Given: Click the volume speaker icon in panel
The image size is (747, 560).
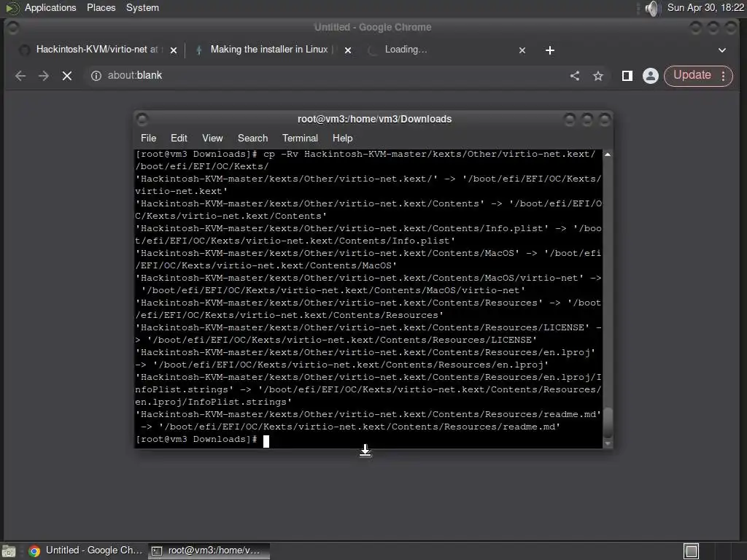Looking at the screenshot, I should coord(651,8).
